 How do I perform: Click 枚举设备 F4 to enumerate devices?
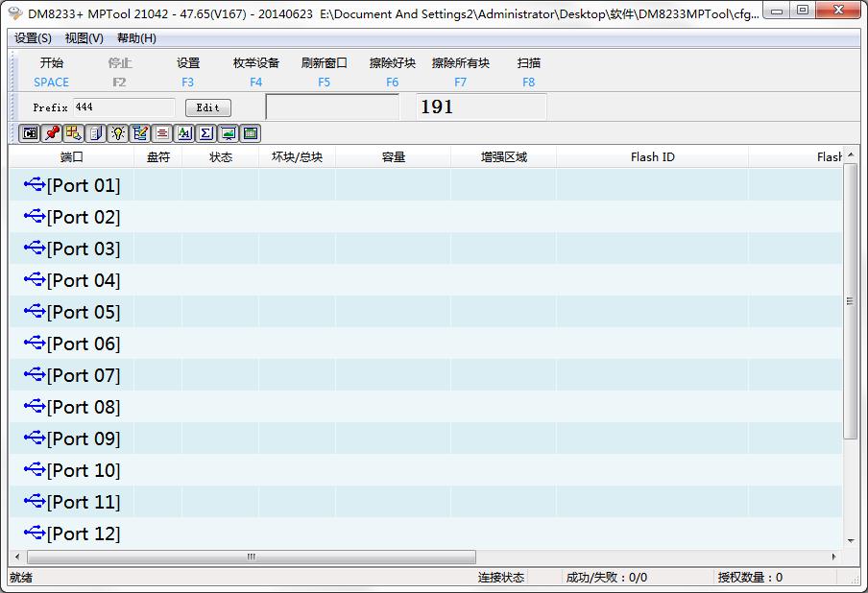point(255,72)
